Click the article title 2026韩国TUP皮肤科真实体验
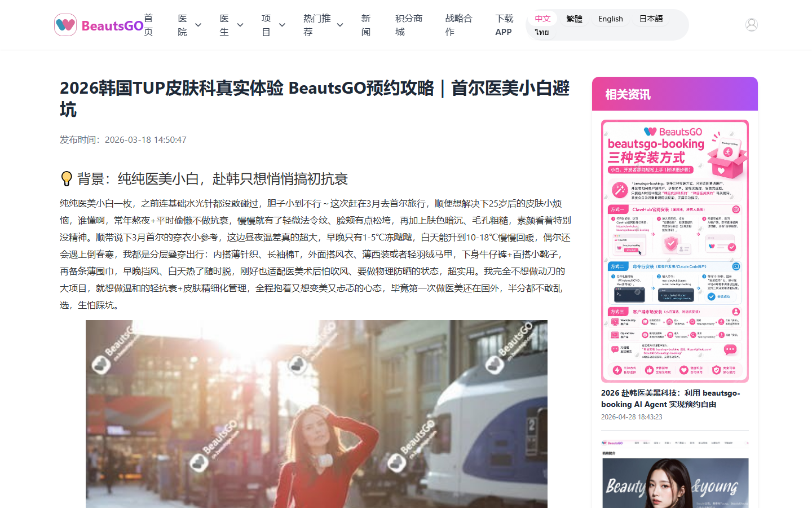The height and width of the screenshot is (508, 812). [x=315, y=98]
